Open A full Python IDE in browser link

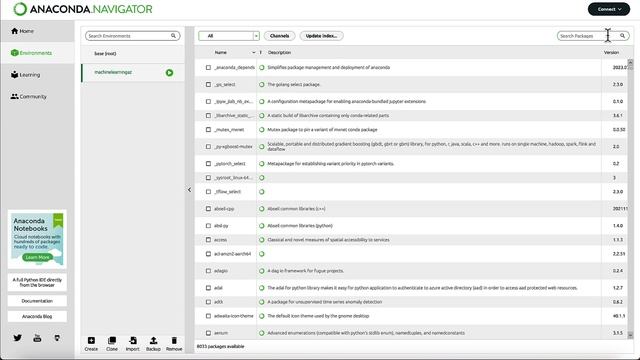click(x=37, y=282)
